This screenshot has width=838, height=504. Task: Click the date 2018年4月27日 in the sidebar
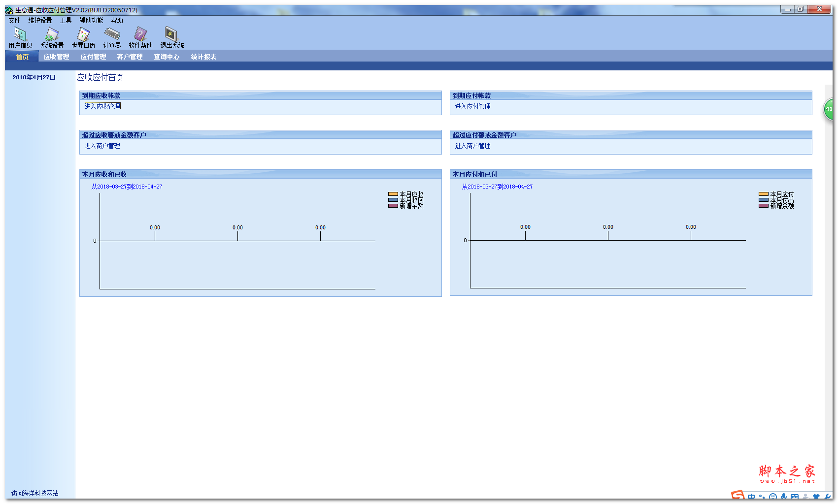pyautogui.click(x=34, y=77)
